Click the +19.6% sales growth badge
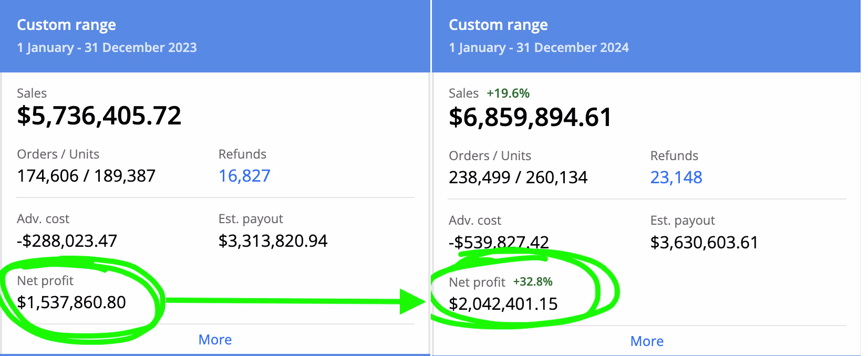Screen dimensions: 868x356 click(x=508, y=93)
